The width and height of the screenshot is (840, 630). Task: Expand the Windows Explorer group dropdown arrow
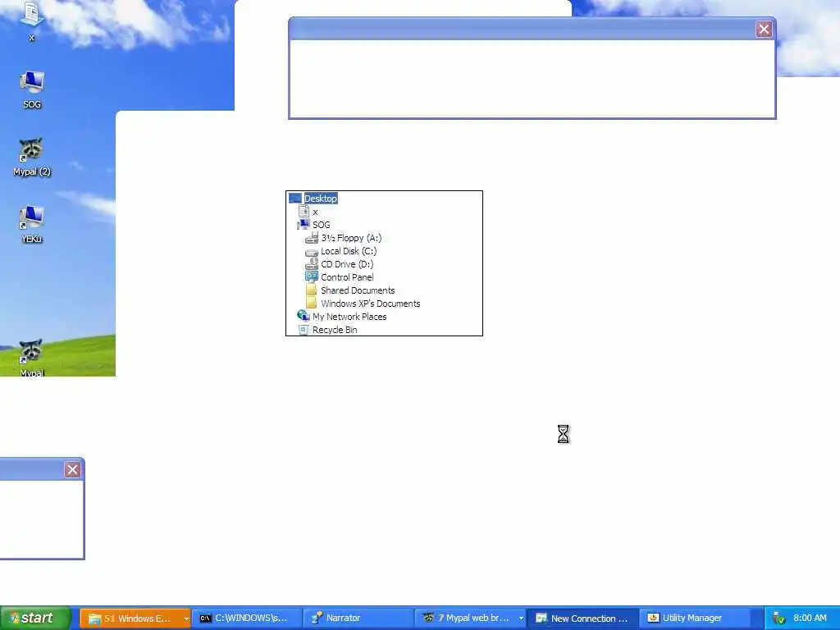click(x=186, y=619)
